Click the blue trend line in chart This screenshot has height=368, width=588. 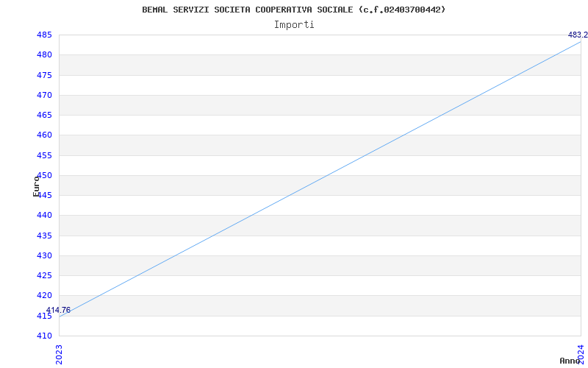pos(320,179)
